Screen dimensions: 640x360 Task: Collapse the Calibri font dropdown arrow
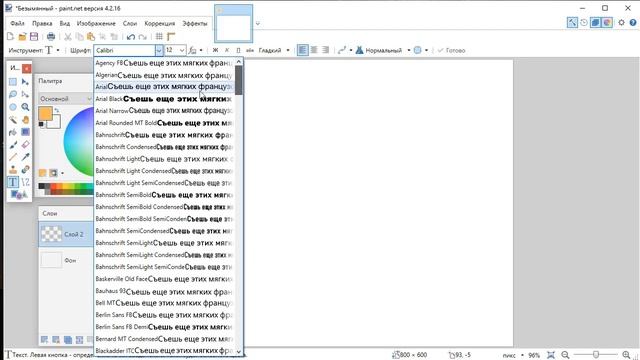coord(158,50)
